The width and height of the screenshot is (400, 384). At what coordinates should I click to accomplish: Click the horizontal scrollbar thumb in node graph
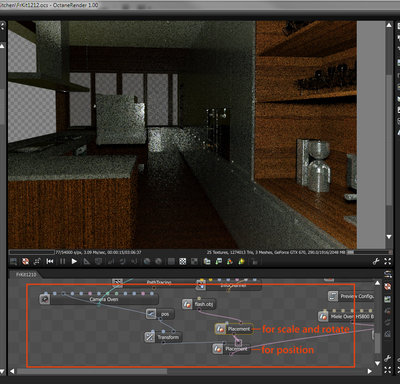[x=92, y=371]
